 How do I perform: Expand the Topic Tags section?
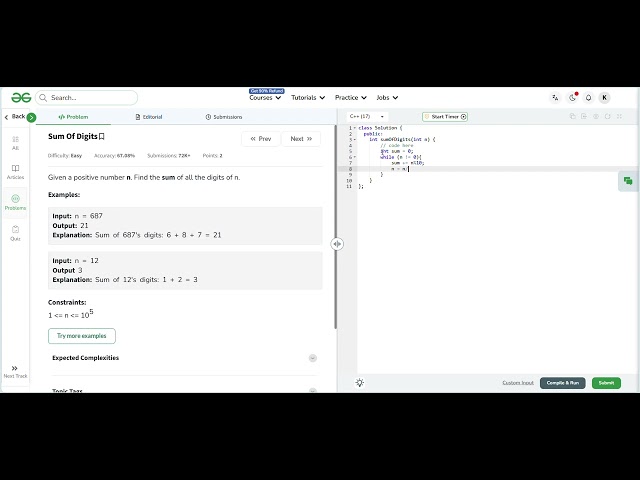point(313,391)
